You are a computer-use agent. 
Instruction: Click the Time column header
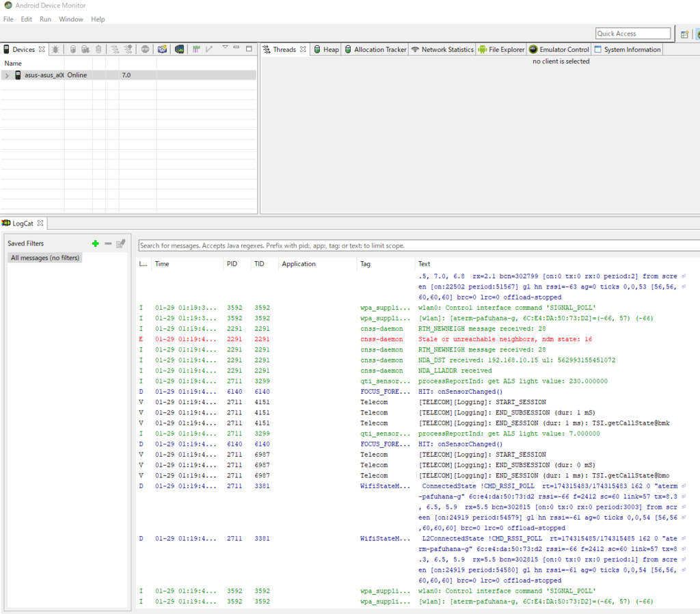pos(187,264)
